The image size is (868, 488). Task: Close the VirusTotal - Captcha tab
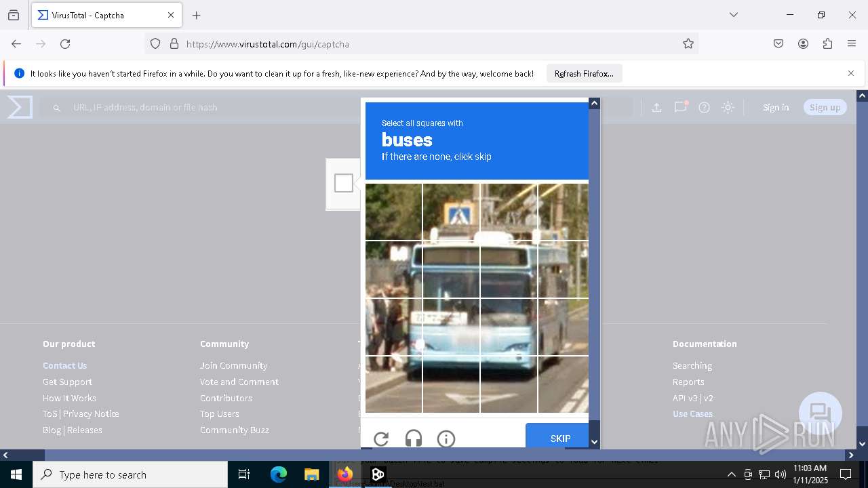[x=171, y=15]
